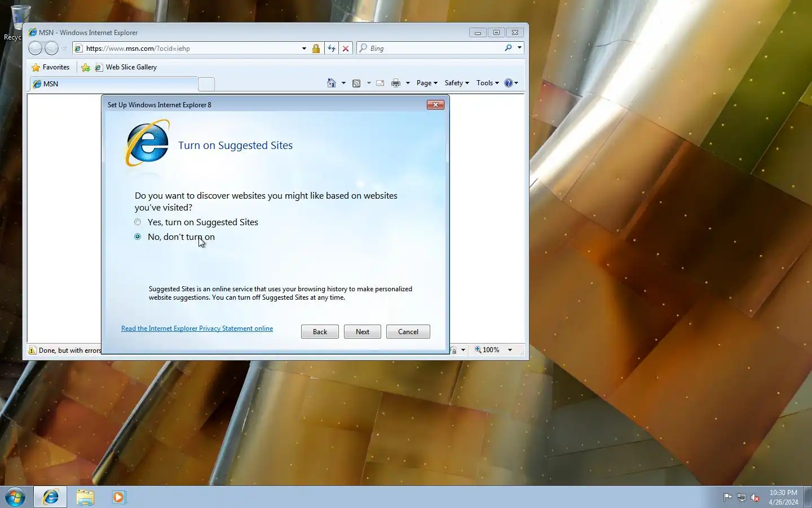Screen dimensions: 812x508
Task: Click the search magnifier button
Action: click(508, 48)
